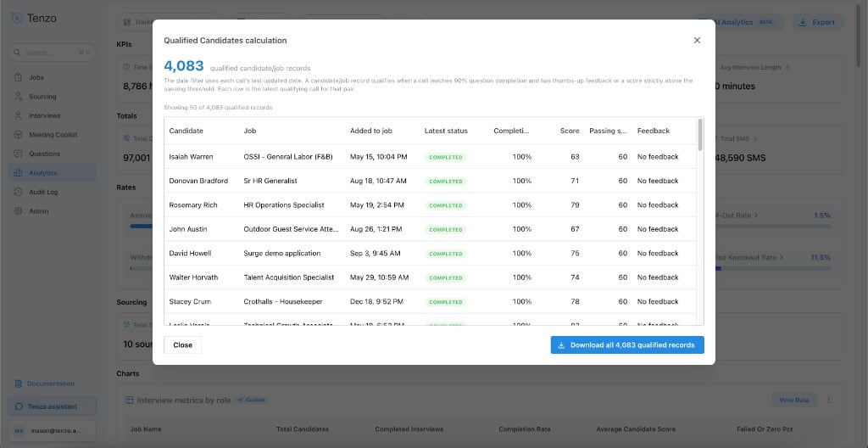Viewport: 868px width, 448px height.
Task: Click the Tenzo logo
Action: (33, 19)
